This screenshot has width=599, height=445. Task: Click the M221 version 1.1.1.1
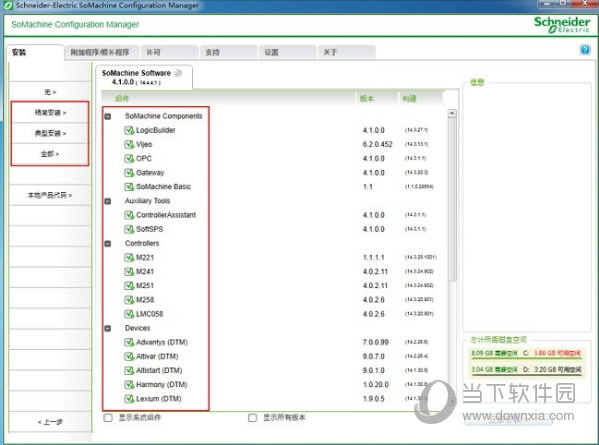[x=374, y=257]
